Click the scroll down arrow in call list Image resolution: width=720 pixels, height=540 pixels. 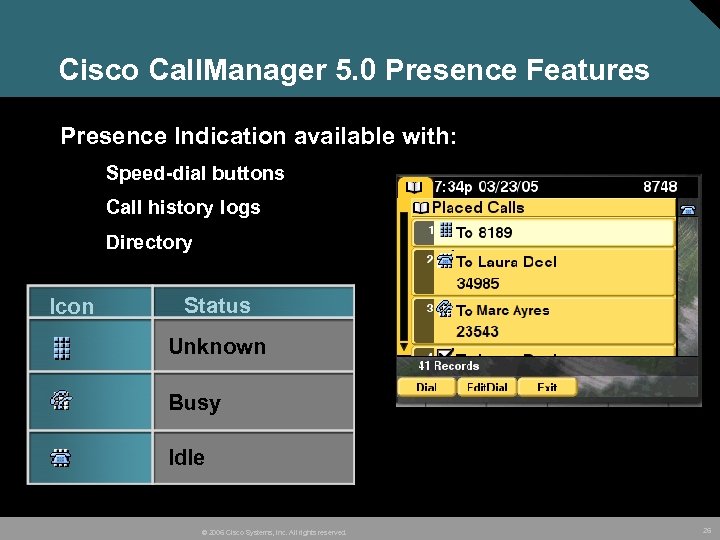coord(404,346)
